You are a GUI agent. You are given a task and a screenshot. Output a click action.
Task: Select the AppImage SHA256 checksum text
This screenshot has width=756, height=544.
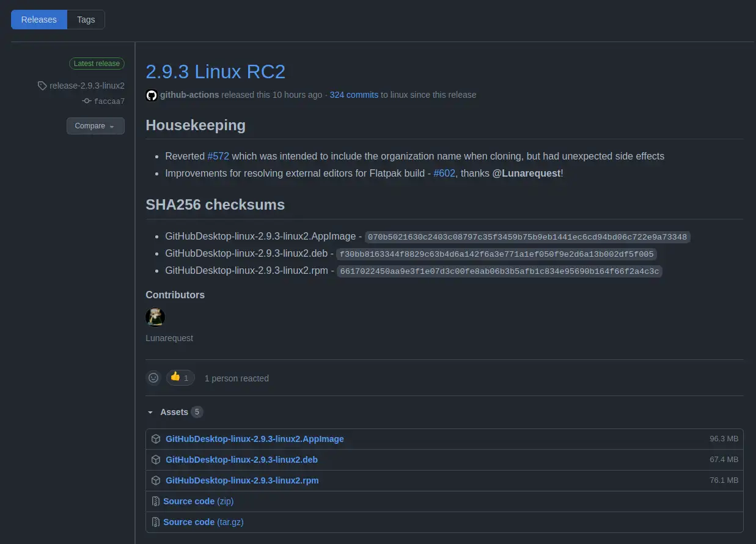pyautogui.click(x=527, y=237)
